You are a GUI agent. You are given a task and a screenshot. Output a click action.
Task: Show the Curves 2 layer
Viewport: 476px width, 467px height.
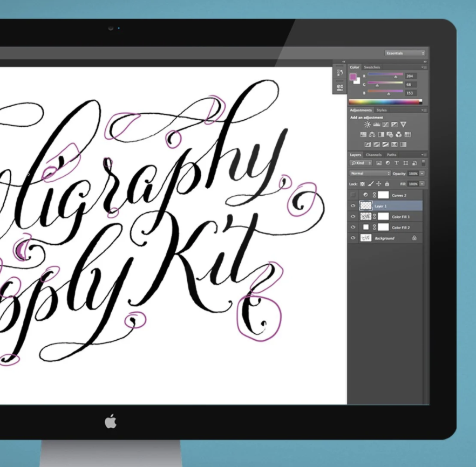click(x=353, y=195)
